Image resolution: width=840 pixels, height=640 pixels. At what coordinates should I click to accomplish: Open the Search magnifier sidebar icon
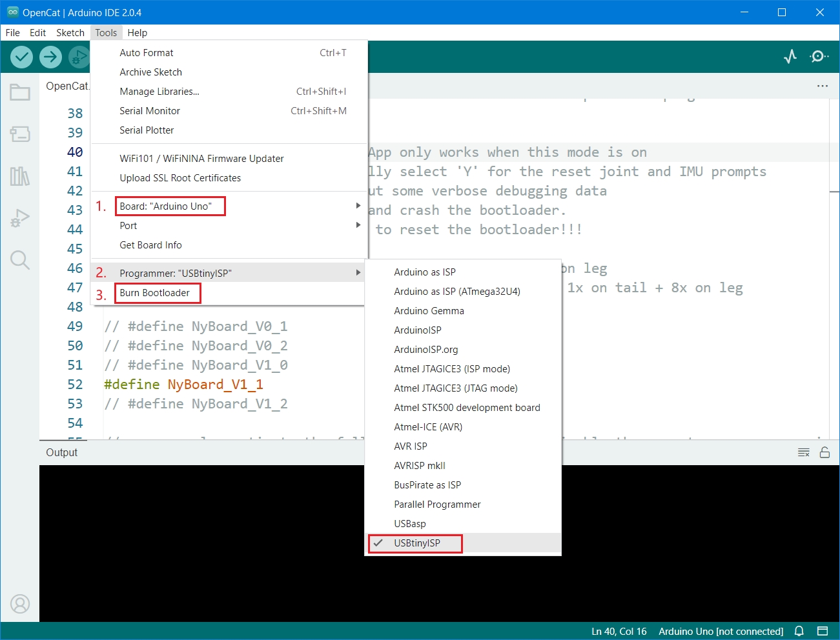point(20,260)
